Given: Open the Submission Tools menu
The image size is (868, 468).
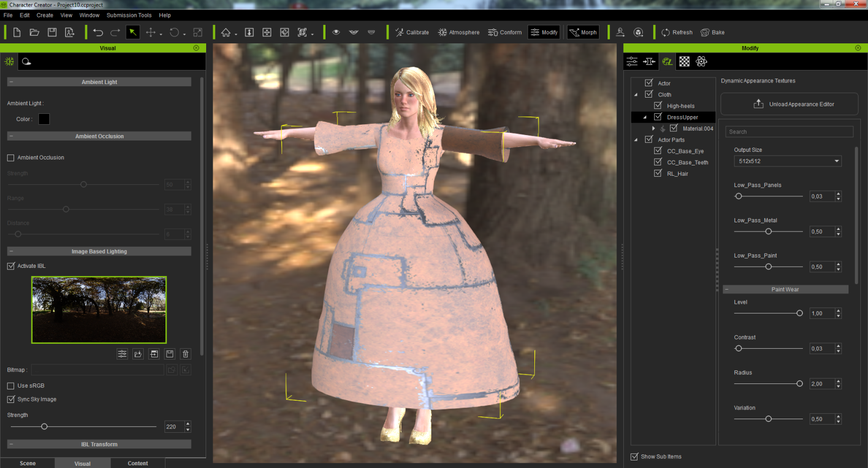Looking at the screenshot, I should (129, 15).
